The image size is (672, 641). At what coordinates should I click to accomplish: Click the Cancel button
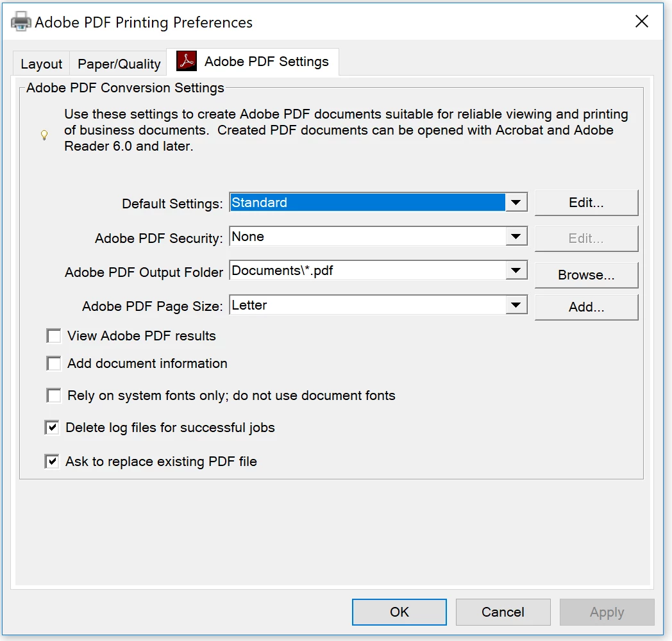coord(503,612)
